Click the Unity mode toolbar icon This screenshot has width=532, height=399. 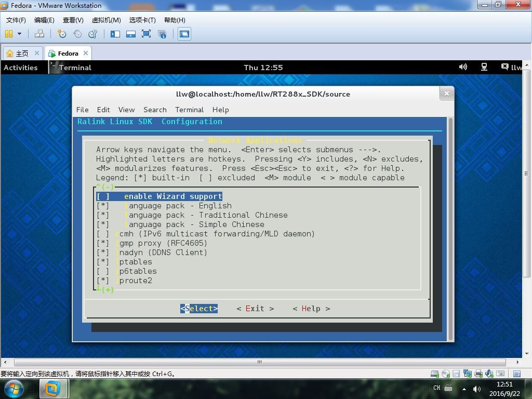coord(162,34)
